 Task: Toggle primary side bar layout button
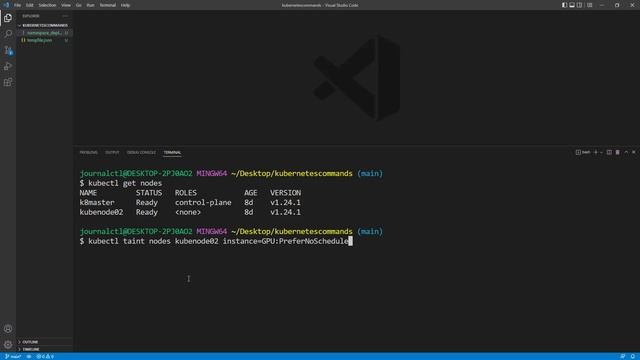point(564,5)
